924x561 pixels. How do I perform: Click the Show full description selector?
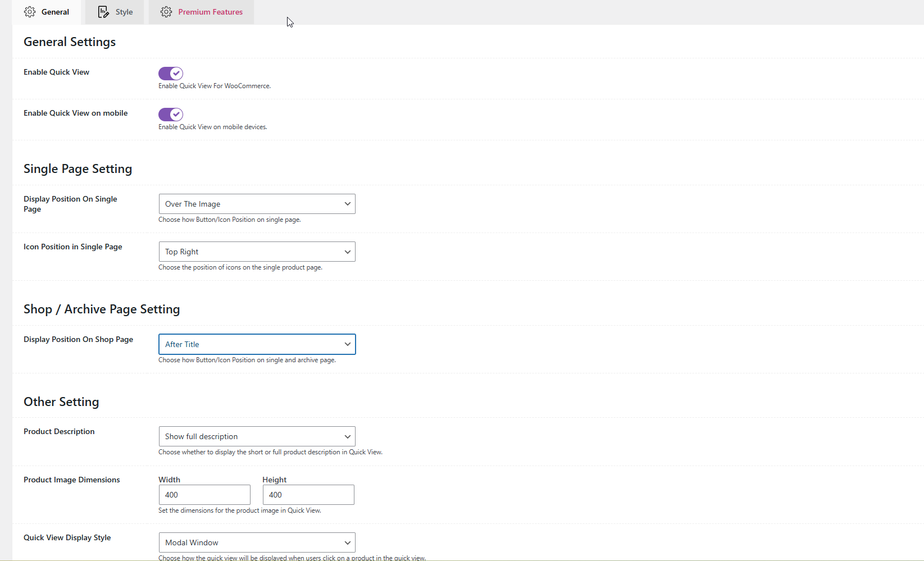tap(256, 436)
